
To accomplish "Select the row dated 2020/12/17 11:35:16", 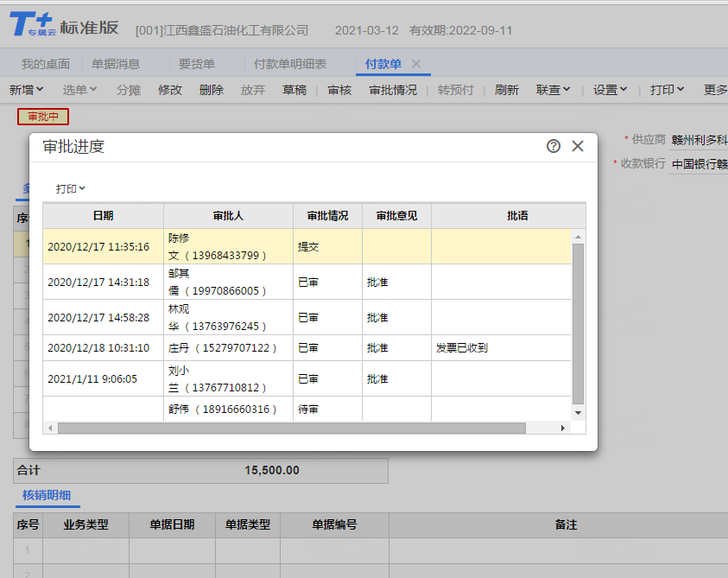I will tap(307, 247).
